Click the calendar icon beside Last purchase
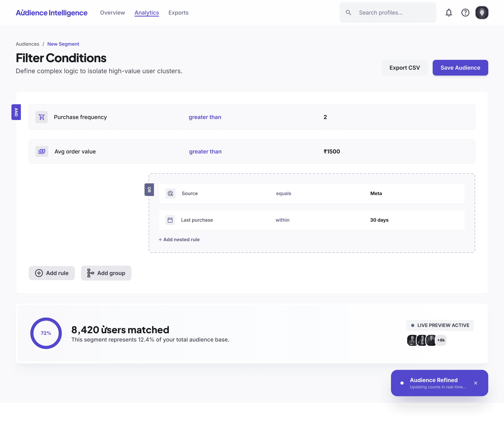Screen dimensions: 504x421 [x=170, y=220]
